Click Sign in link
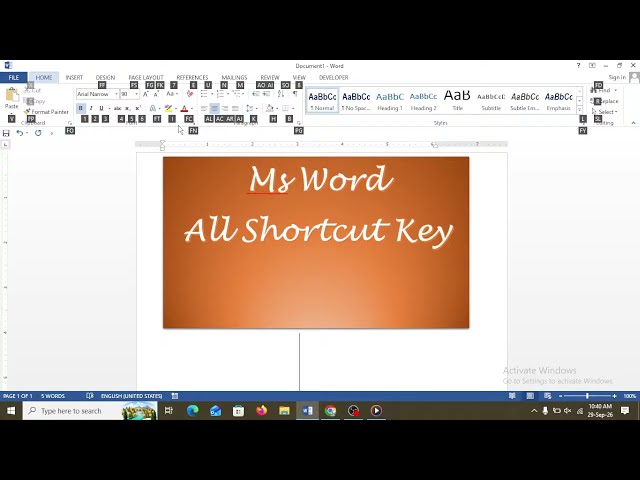Viewport: 640px width, 480px height. pyautogui.click(x=617, y=77)
